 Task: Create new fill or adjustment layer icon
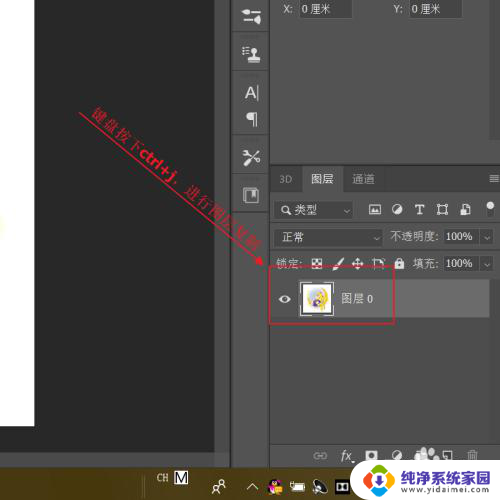397,455
